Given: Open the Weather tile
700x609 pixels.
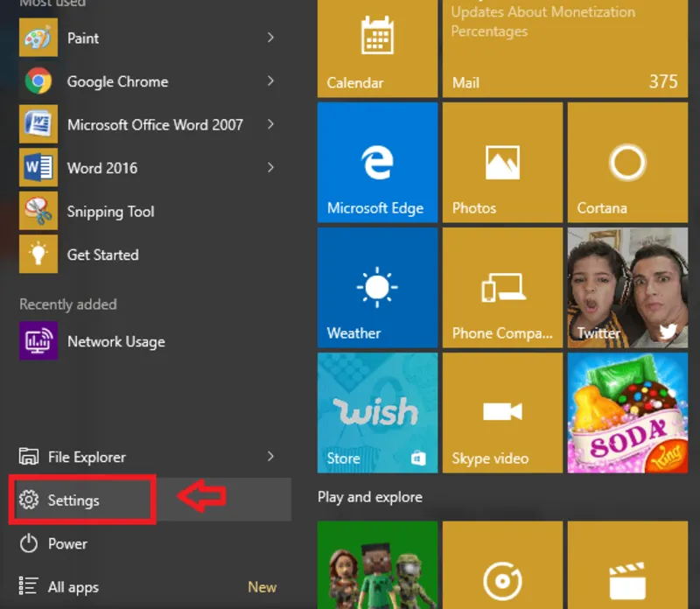Looking at the screenshot, I should [376, 287].
